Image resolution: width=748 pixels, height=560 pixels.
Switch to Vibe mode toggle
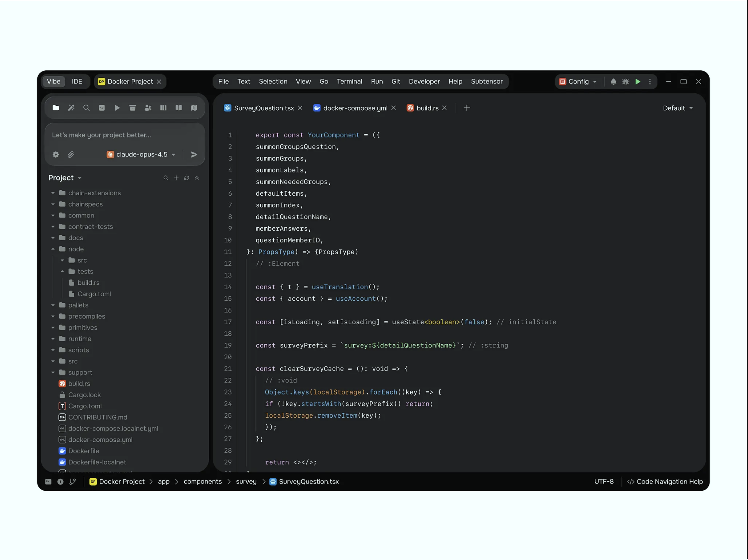54,82
